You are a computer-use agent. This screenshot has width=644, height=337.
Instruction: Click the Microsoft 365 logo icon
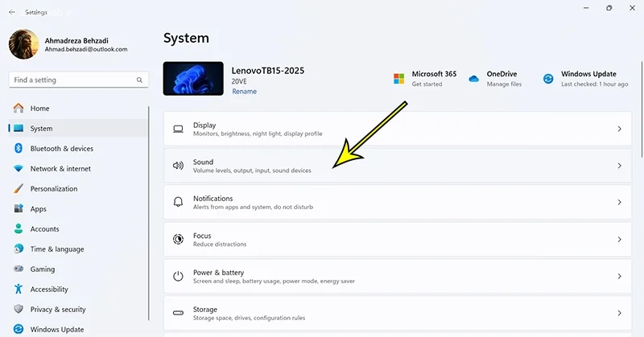pyautogui.click(x=398, y=79)
